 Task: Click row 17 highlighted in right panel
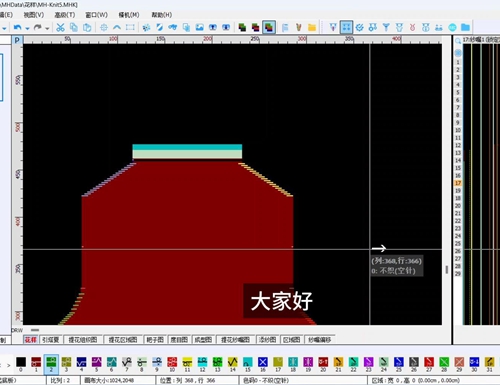(x=458, y=183)
